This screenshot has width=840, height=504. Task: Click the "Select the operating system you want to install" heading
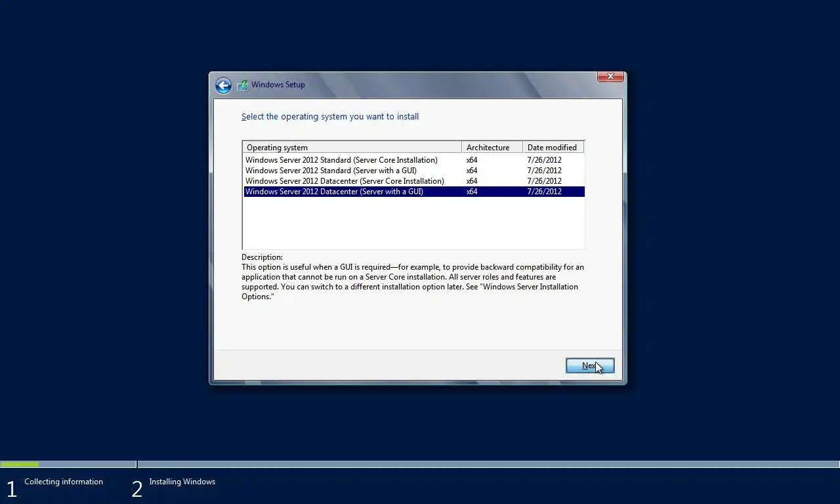point(330,117)
